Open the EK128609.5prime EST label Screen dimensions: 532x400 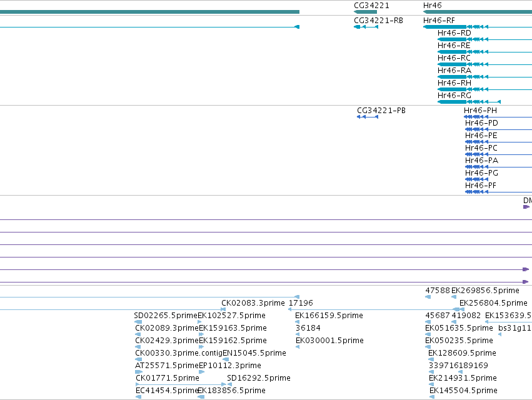462,353
